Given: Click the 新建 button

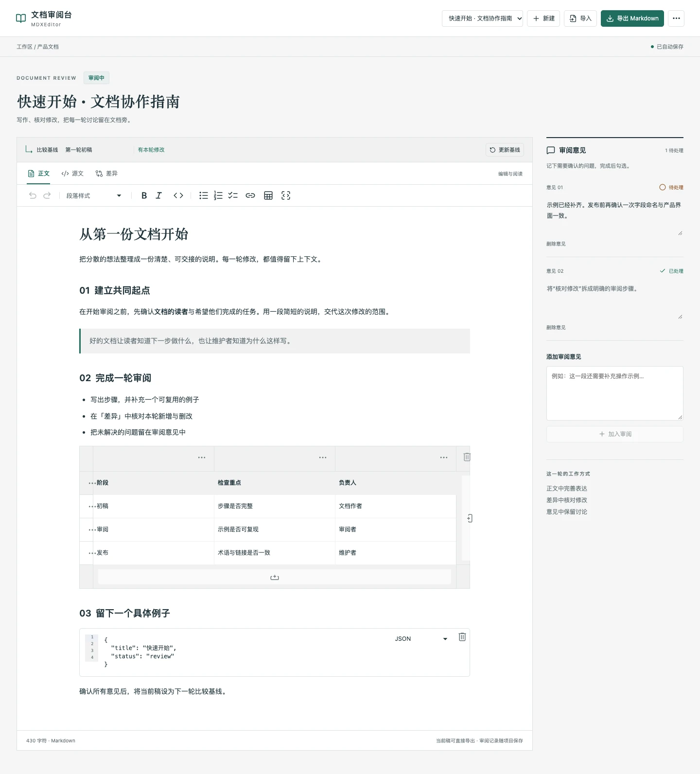Looking at the screenshot, I should pos(543,18).
